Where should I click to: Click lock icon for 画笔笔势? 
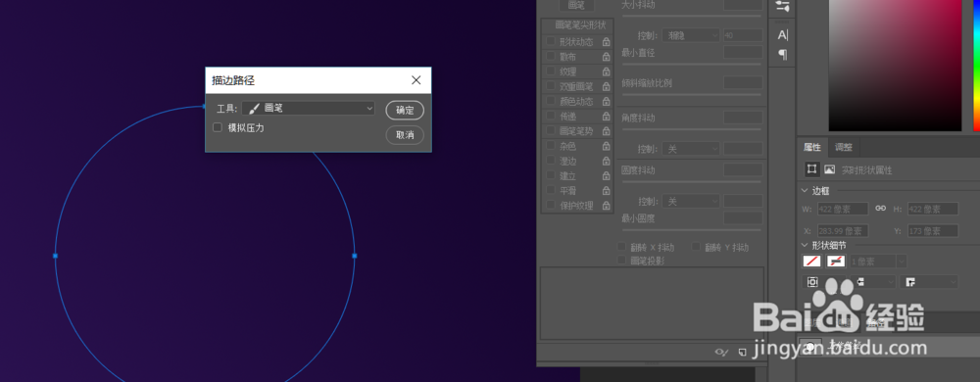point(606,131)
